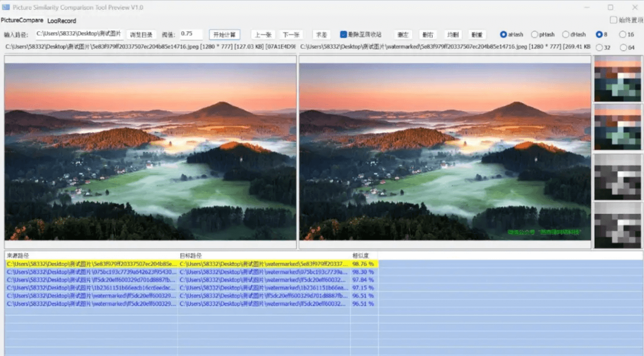Click the first grayscale hash thumbnail
Viewport: 644px width, 356px height.
pyautogui.click(x=618, y=176)
